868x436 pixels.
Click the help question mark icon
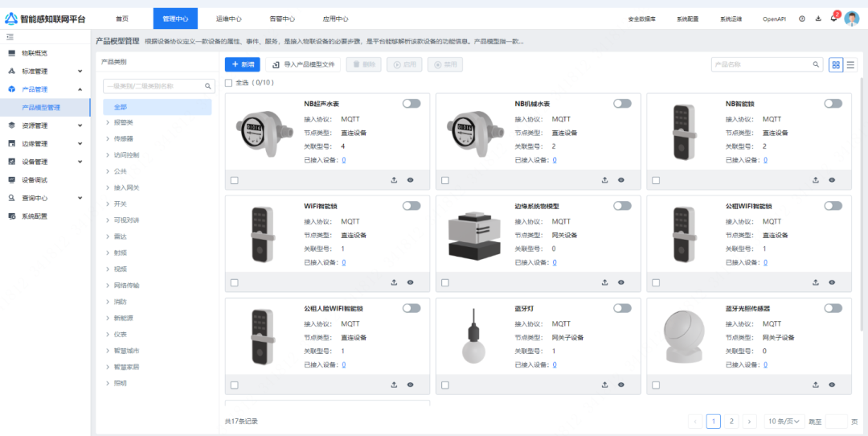[x=802, y=19]
